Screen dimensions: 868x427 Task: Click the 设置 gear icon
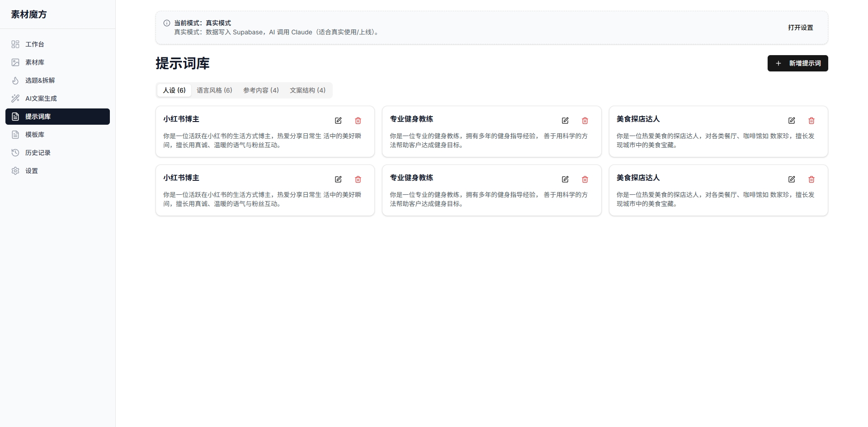[15, 171]
